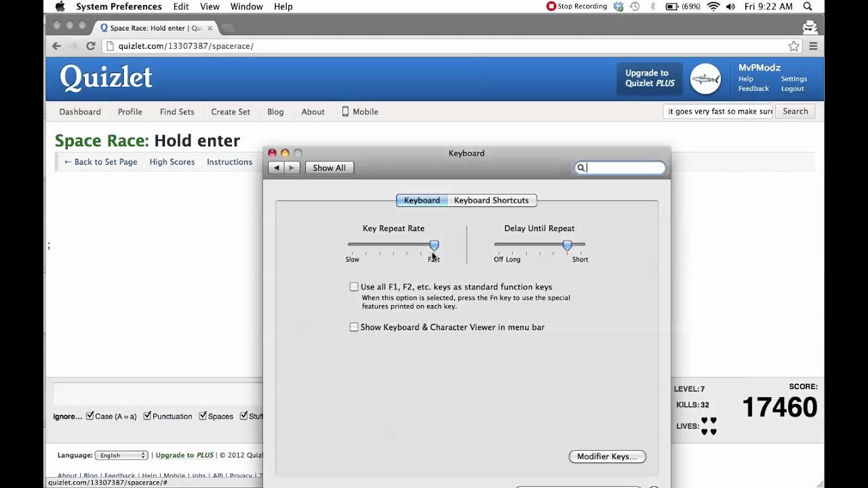Open the View menu
Screen dimensions: 868x488
point(210,7)
